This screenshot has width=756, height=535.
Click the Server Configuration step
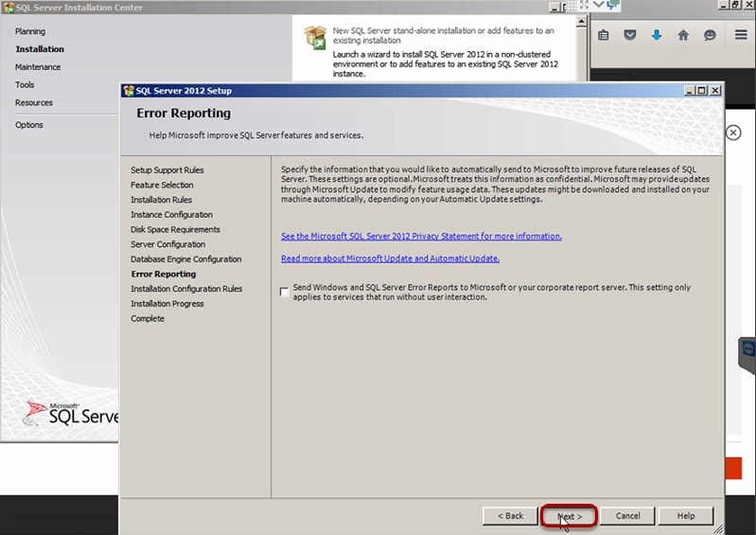[x=167, y=244]
